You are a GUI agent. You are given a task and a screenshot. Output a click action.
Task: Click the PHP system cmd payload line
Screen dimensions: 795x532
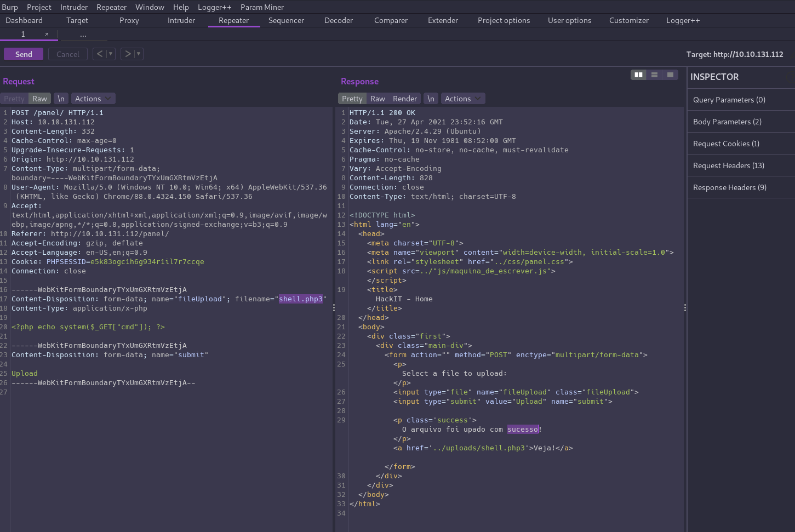[88, 327]
